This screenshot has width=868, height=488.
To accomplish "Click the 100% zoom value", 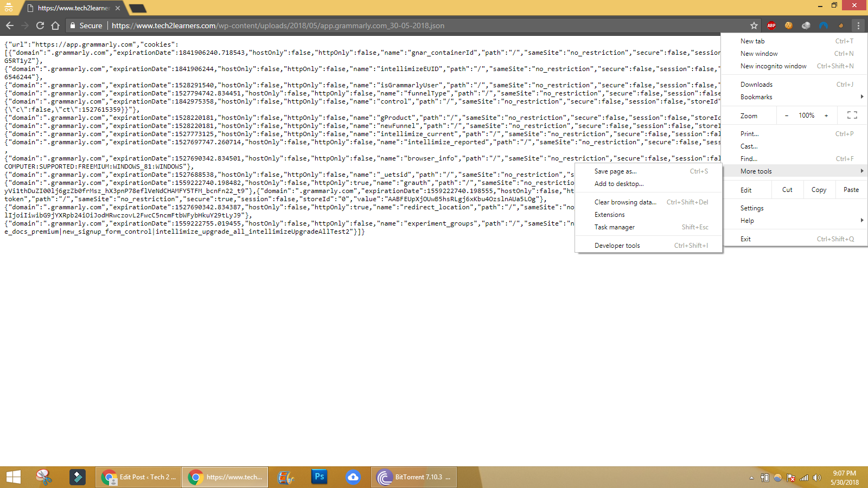I will [x=807, y=115].
